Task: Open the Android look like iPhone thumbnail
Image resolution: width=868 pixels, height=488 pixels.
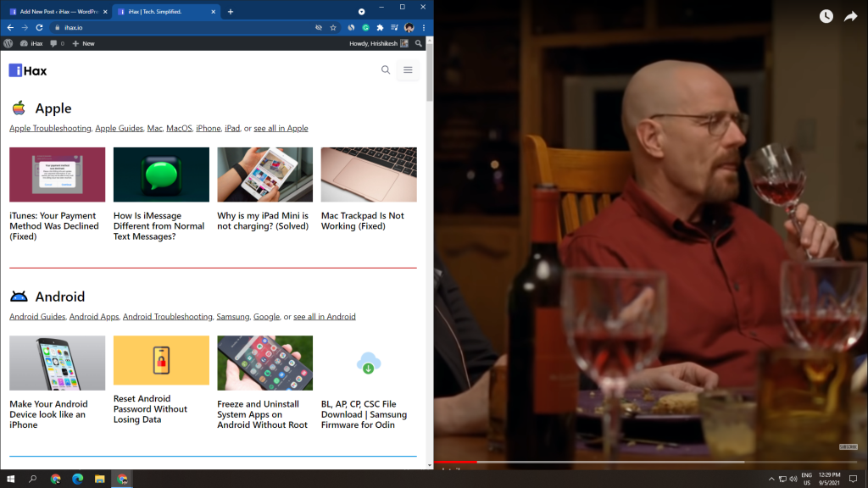Action: coord(57,363)
